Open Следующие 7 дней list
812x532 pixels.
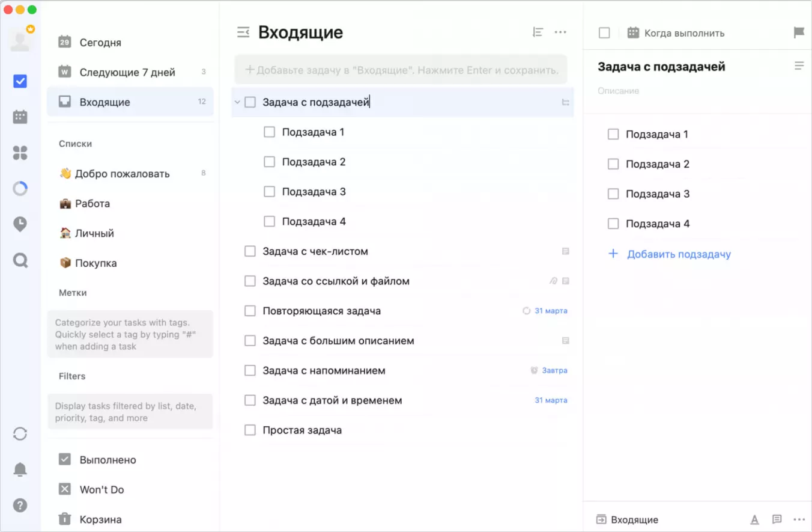tap(130, 72)
